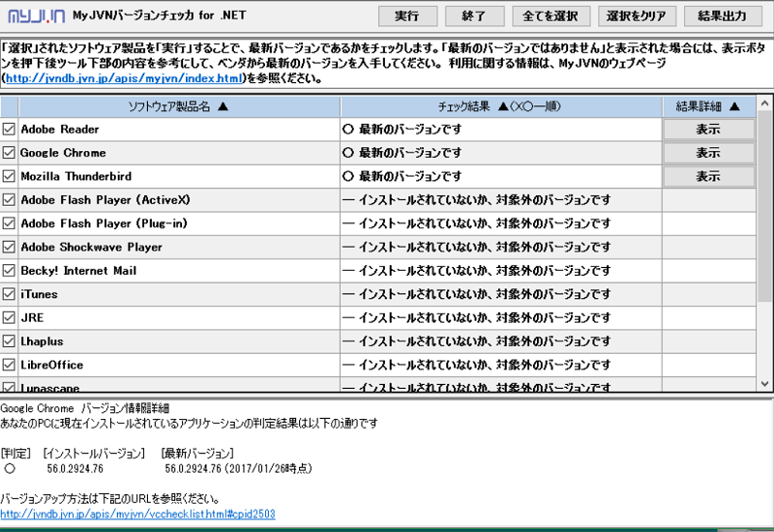Viewport: 774px width, 532px height.
Task: Click the scroll down arrow of list
Action: (x=764, y=384)
